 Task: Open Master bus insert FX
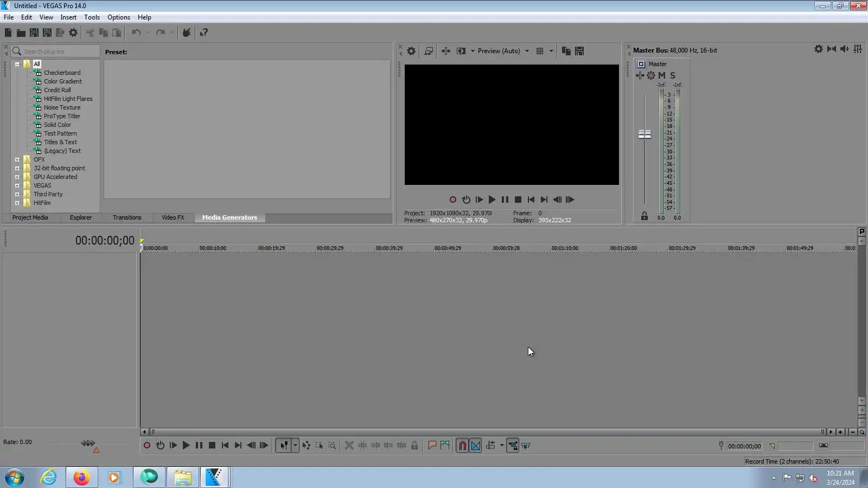click(640, 75)
